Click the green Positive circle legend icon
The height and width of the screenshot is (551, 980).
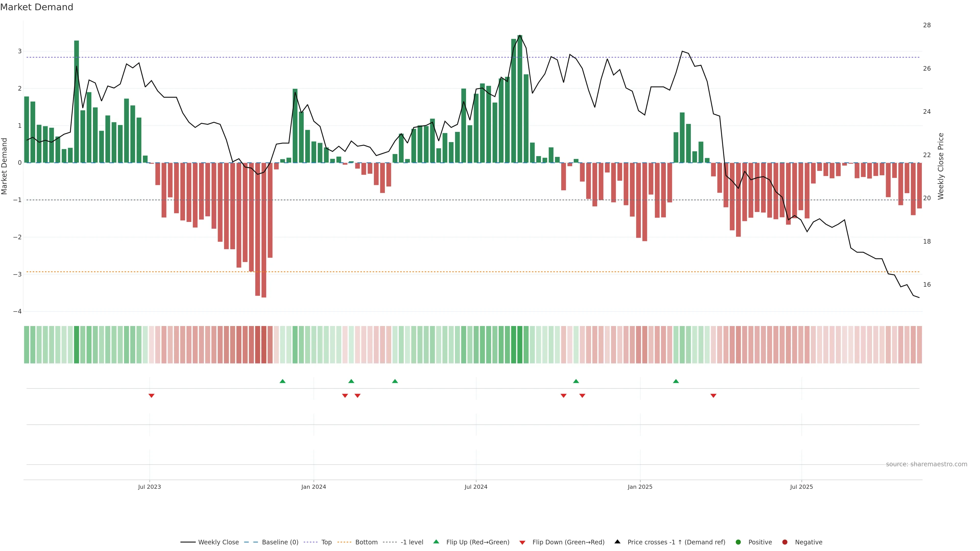738,542
